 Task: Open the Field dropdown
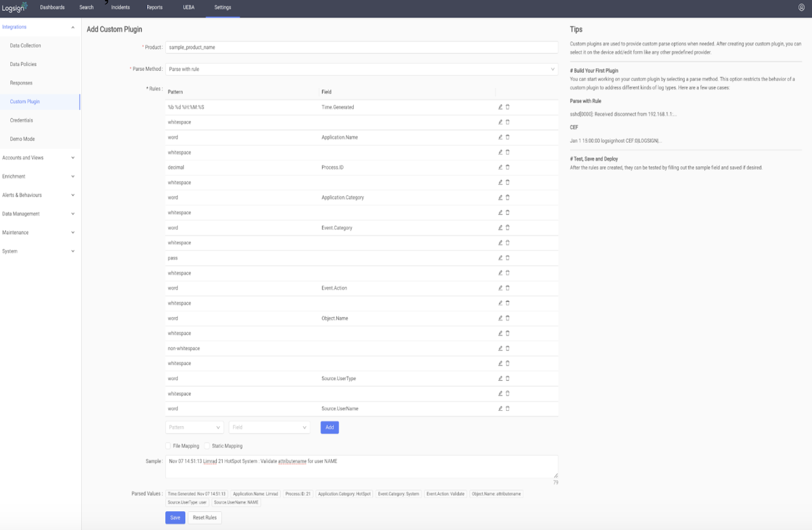click(269, 427)
